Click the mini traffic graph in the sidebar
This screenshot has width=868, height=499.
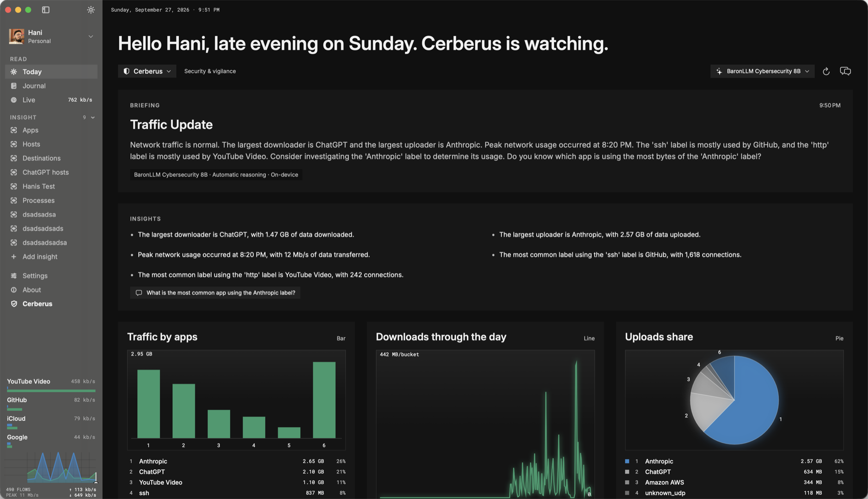[51, 467]
